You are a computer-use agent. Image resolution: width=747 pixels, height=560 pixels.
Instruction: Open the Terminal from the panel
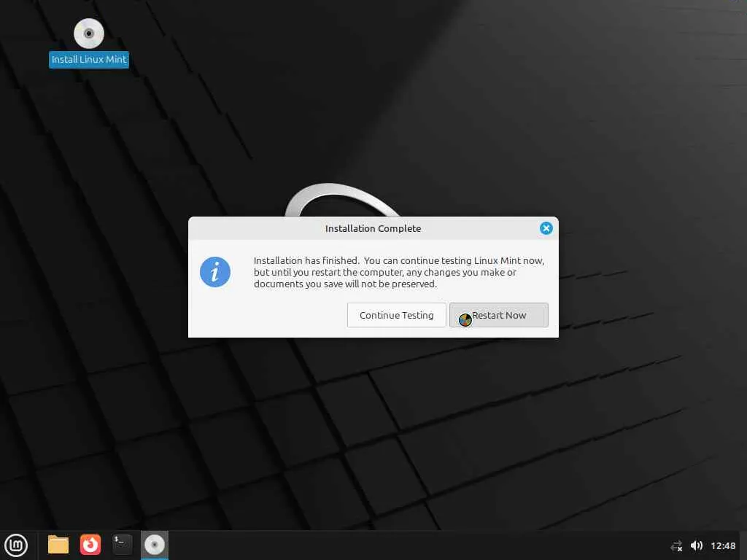click(123, 545)
